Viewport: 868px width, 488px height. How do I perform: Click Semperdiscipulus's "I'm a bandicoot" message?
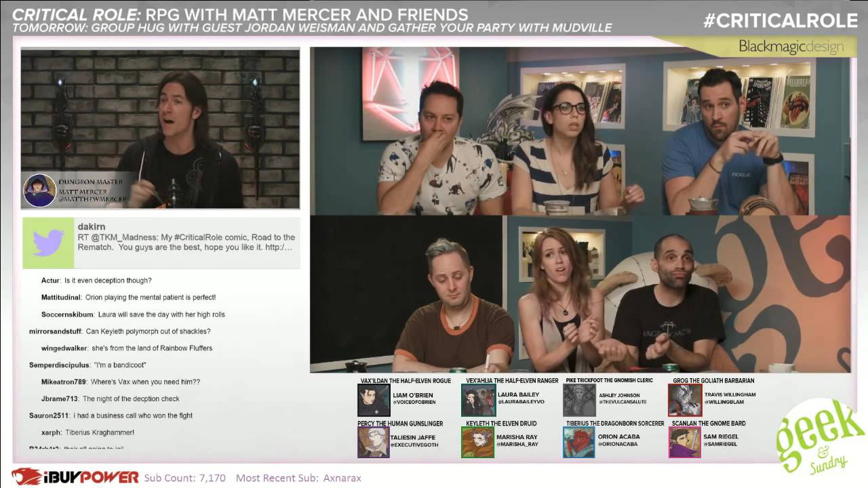pyautogui.click(x=88, y=365)
